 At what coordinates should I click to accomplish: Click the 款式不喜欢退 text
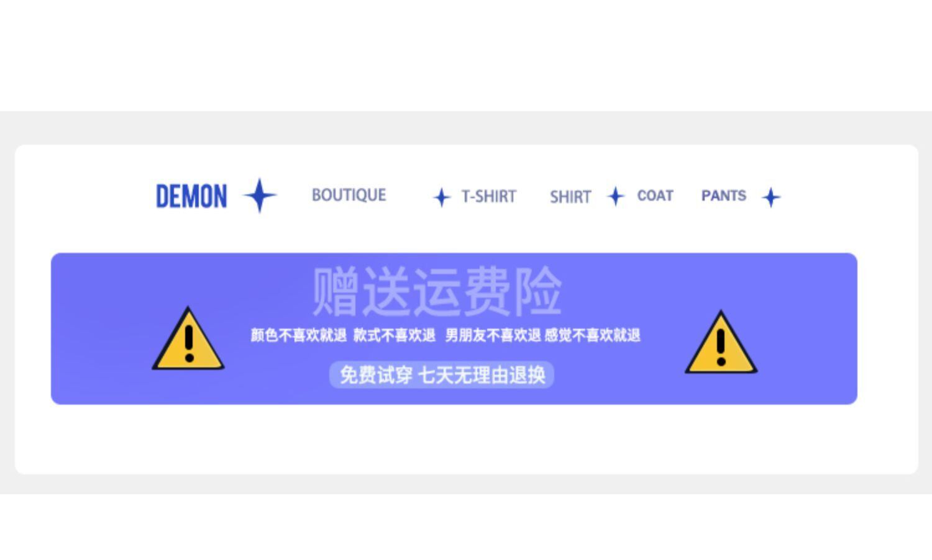point(394,335)
